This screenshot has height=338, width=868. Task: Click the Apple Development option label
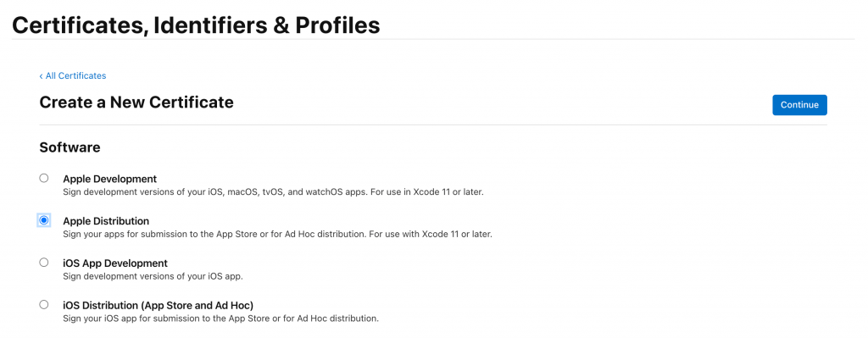coord(109,180)
